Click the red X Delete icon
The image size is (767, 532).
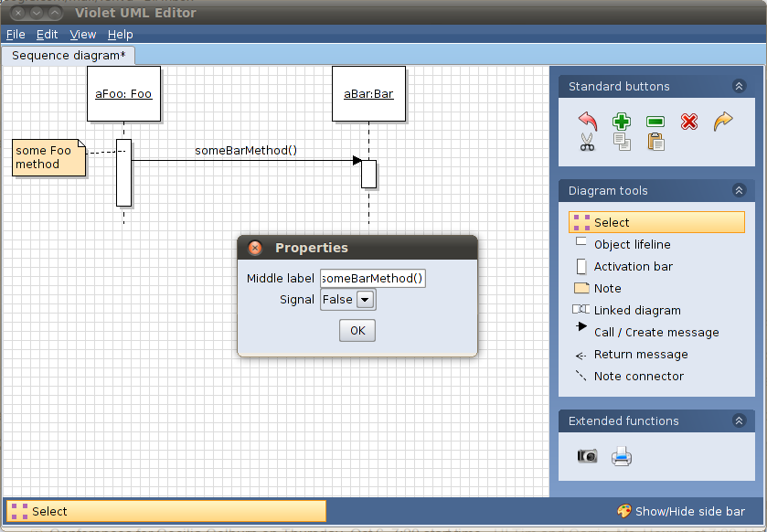point(689,122)
